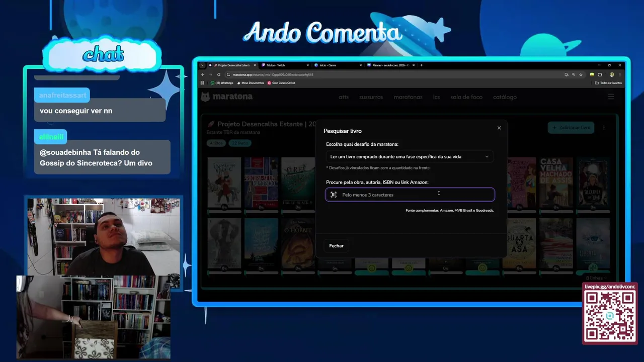Image resolution: width=644 pixels, height=362 pixels.
Task: Click the Adicionar livro button
Action: (x=571, y=128)
